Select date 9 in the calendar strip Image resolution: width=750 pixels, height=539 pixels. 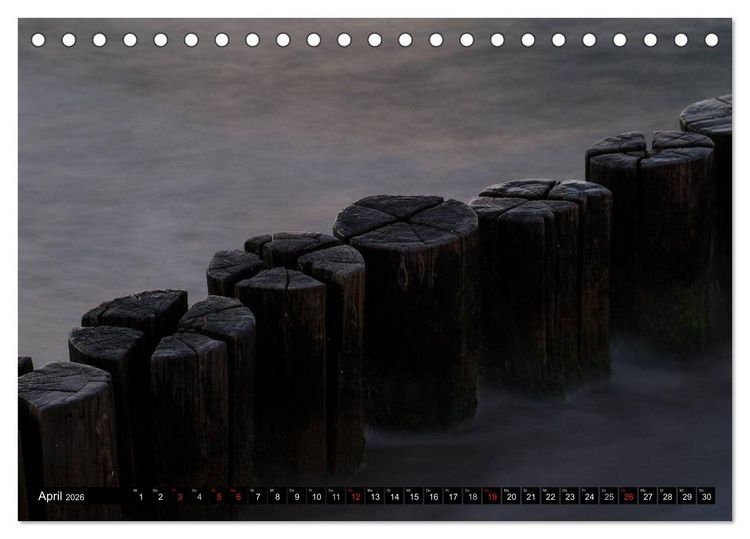tap(297, 495)
